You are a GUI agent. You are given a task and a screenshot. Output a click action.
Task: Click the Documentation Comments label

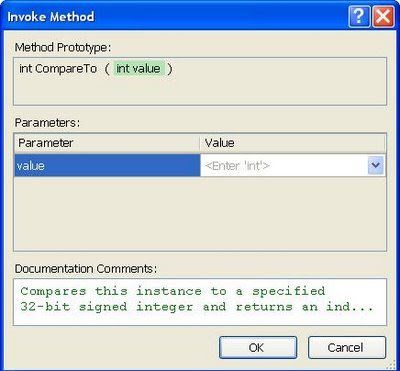pos(86,268)
